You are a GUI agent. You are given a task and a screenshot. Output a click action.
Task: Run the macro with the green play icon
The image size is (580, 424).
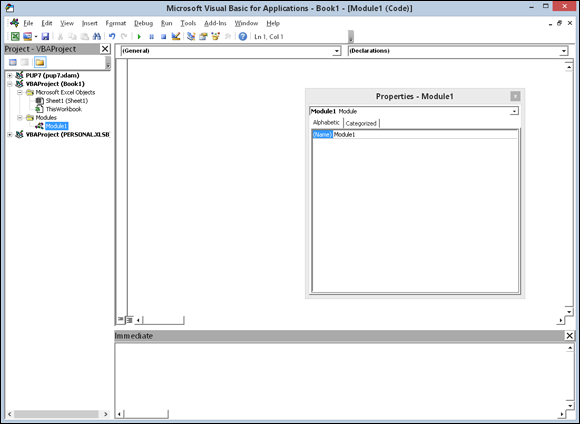(x=139, y=36)
